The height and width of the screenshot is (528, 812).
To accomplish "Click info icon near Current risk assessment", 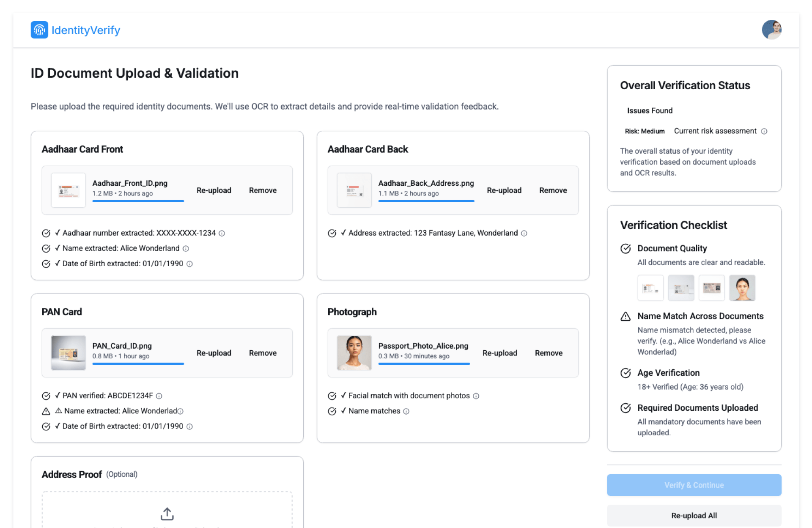I will point(764,131).
